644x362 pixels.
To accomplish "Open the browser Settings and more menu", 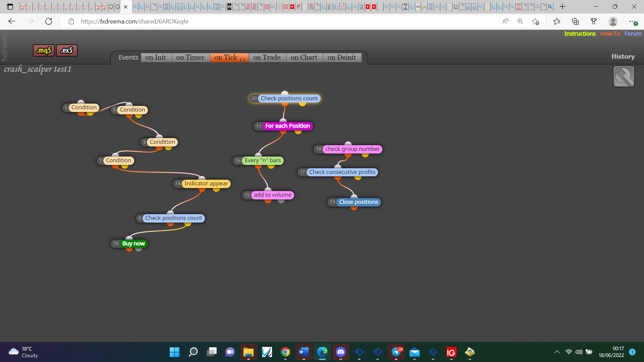I will pyautogui.click(x=633, y=21).
